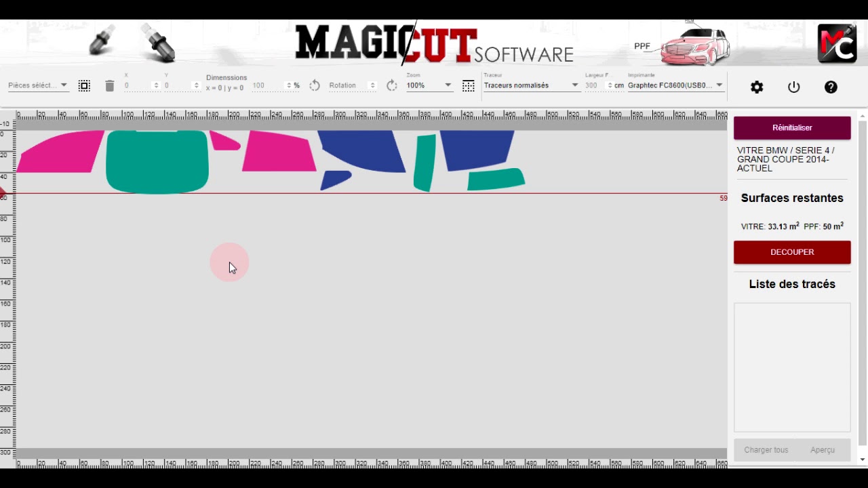Expand the Traceurs normalisés dropdown

click(x=531, y=85)
